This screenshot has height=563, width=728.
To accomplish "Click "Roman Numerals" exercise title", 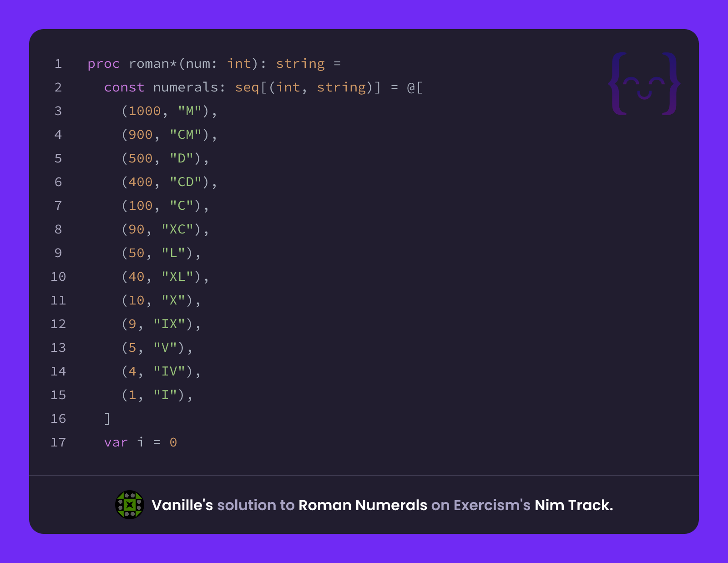I will click(x=363, y=505).
